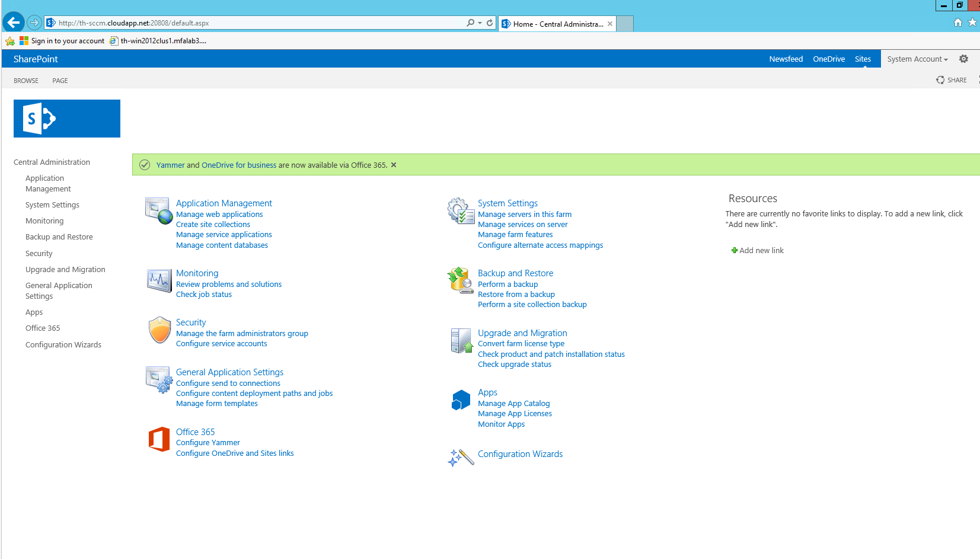Open Manage services on server link

(x=523, y=224)
